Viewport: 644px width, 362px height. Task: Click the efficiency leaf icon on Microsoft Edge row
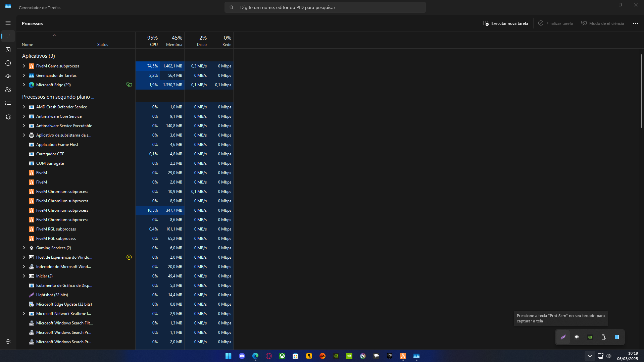pyautogui.click(x=129, y=85)
